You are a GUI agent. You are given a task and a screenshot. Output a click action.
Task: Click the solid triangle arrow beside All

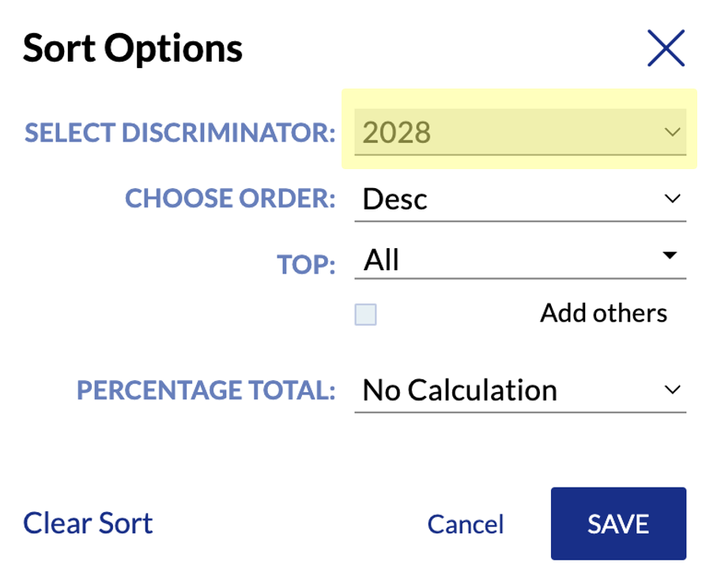pyautogui.click(x=670, y=254)
